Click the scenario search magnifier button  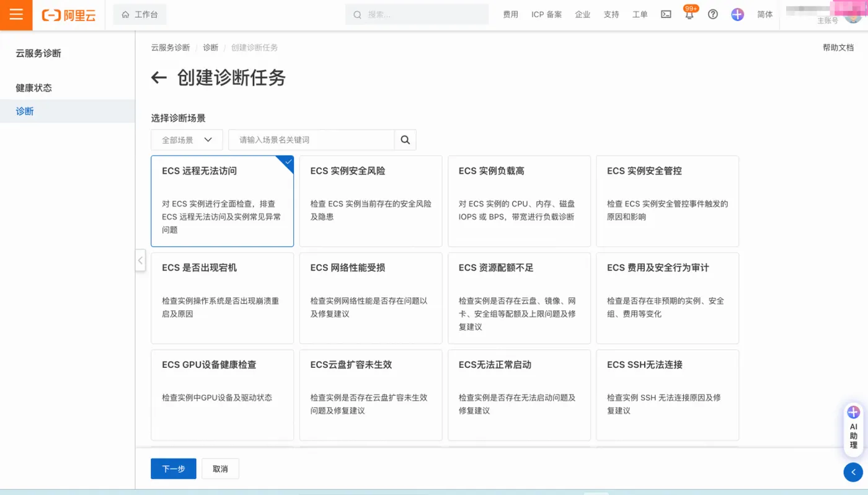[x=405, y=140]
